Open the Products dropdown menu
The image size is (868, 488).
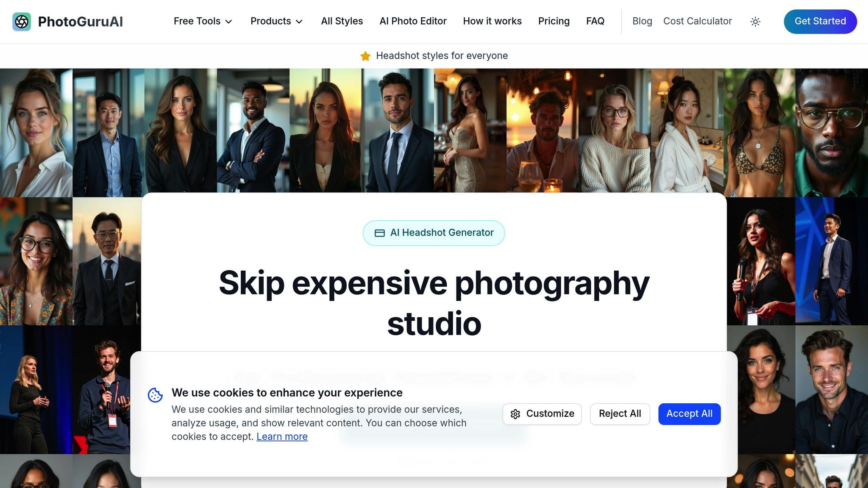[x=276, y=21]
